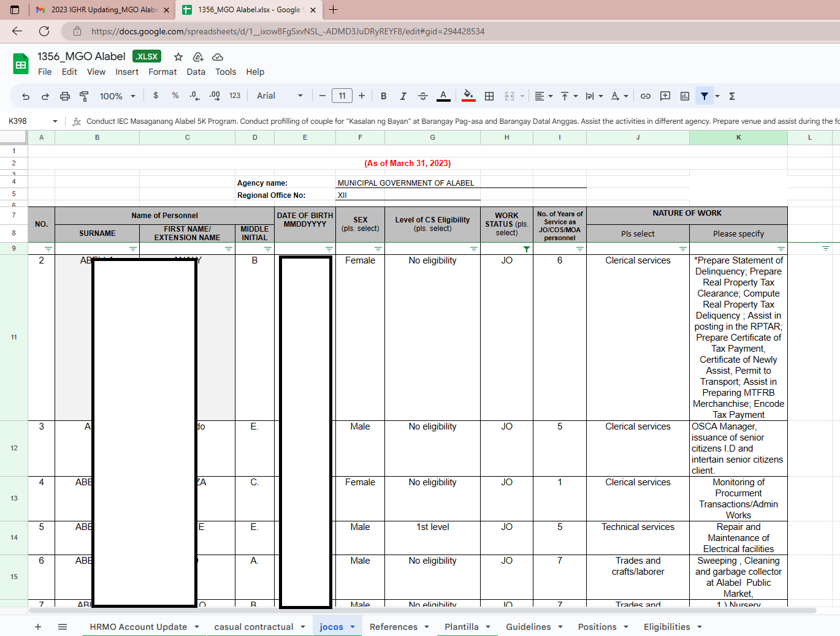This screenshot has width=840, height=636.
Task: Click the browser address bar URL
Action: [x=288, y=31]
